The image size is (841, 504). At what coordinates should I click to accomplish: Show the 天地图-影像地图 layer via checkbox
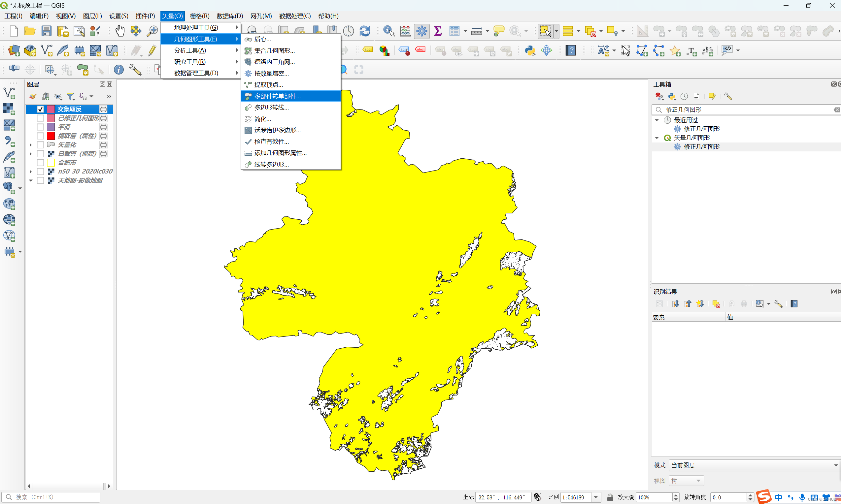pos(41,180)
